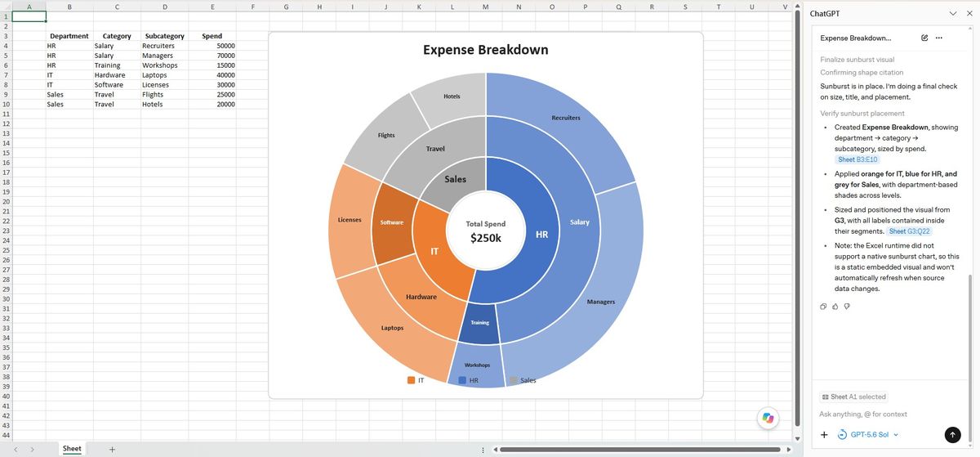
Task: Click the Sheet A1 selected context chip
Action: tap(853, 397)
